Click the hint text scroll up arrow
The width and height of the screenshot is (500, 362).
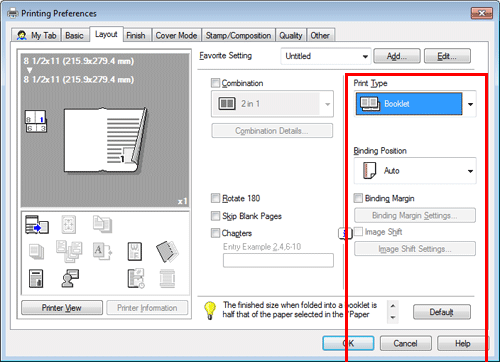[x=393, y=306]
